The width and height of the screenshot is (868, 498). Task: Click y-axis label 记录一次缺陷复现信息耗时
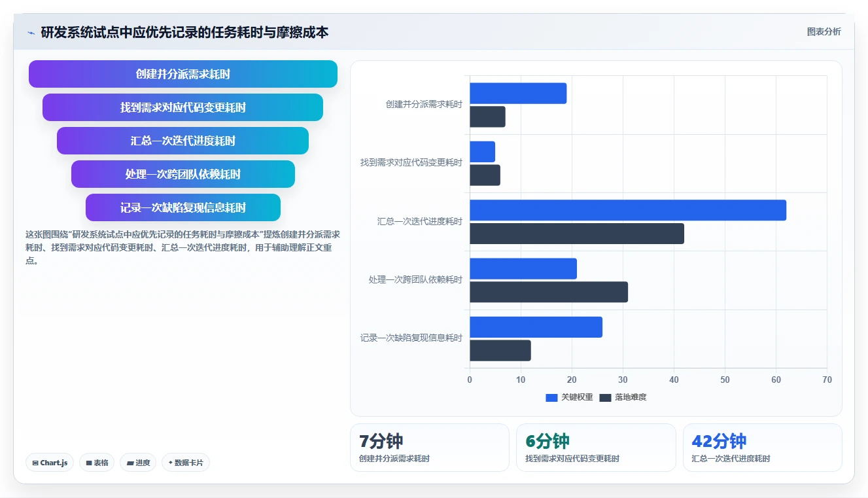[x=411, y=338]
